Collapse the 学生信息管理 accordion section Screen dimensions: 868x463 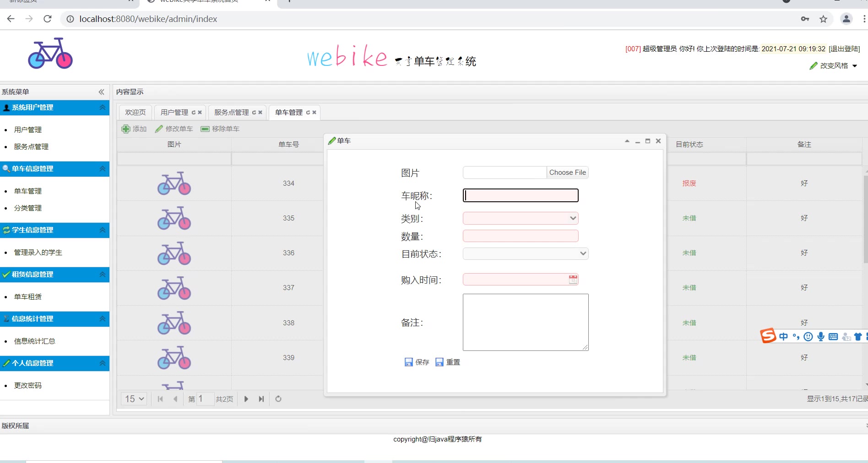pyautogui.click(x=103, y=230)
